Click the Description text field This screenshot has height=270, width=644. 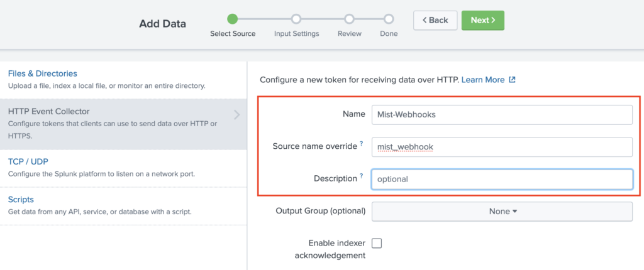point(502,179)
